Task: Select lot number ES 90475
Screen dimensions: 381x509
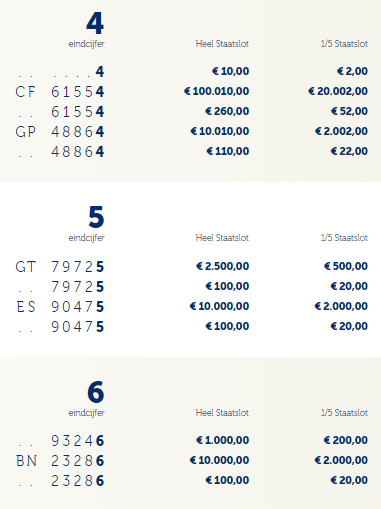Action: pos(60,307)
